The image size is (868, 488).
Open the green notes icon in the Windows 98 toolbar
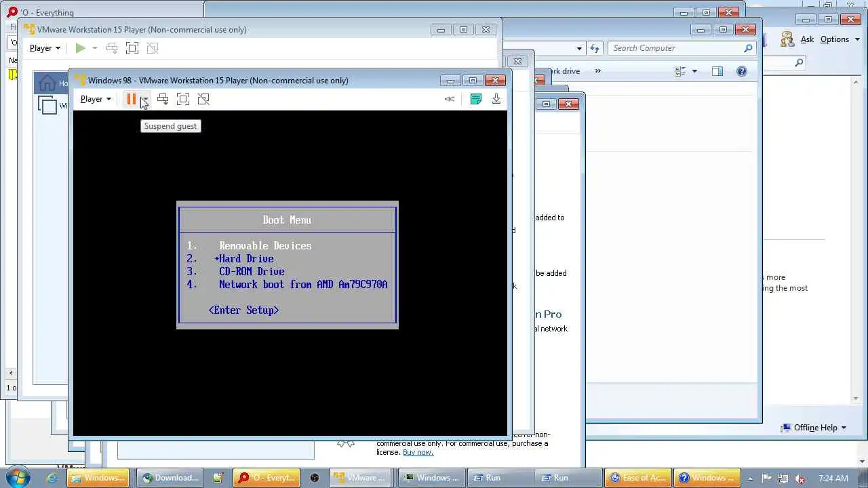[x=475, y=99]
